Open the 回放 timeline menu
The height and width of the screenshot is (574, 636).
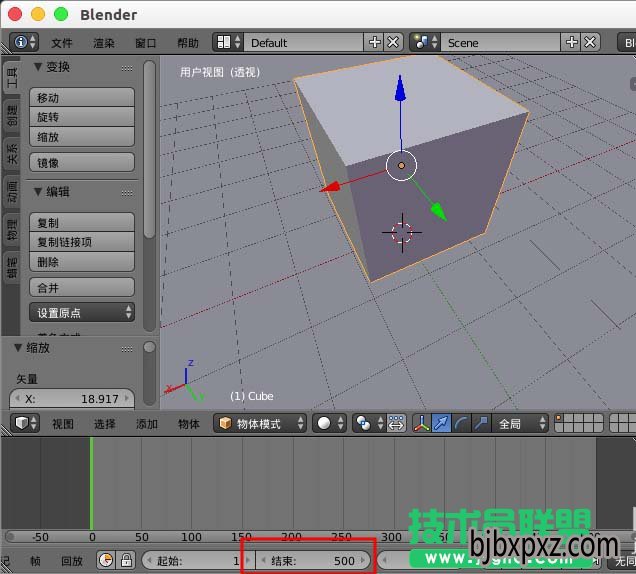pos(72,561)
